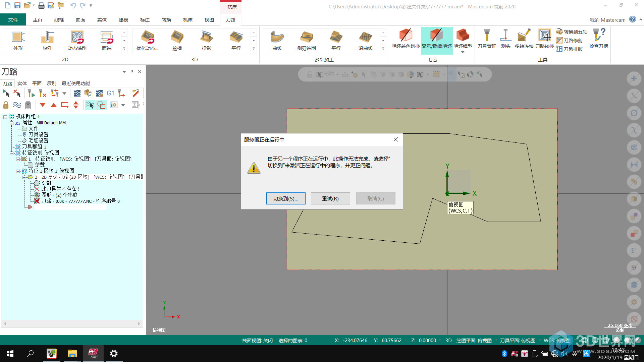Image resolution: width=644 pixels, height=362 pixels.
Task: Click the verify selected operations icon
Action: 88,93
